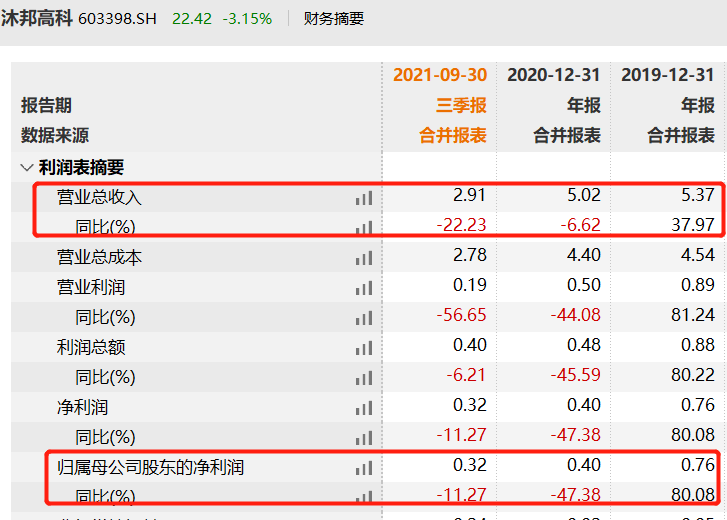Open chart icon for 归属母公司股东的净利润 row
Screen dimensions: 727x520
(364, 468)
